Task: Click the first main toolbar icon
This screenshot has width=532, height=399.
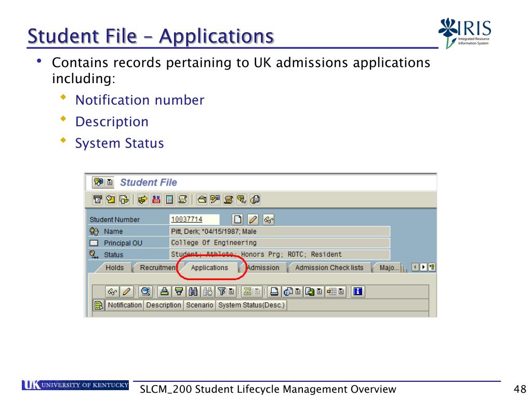Action: click(98, 199)
